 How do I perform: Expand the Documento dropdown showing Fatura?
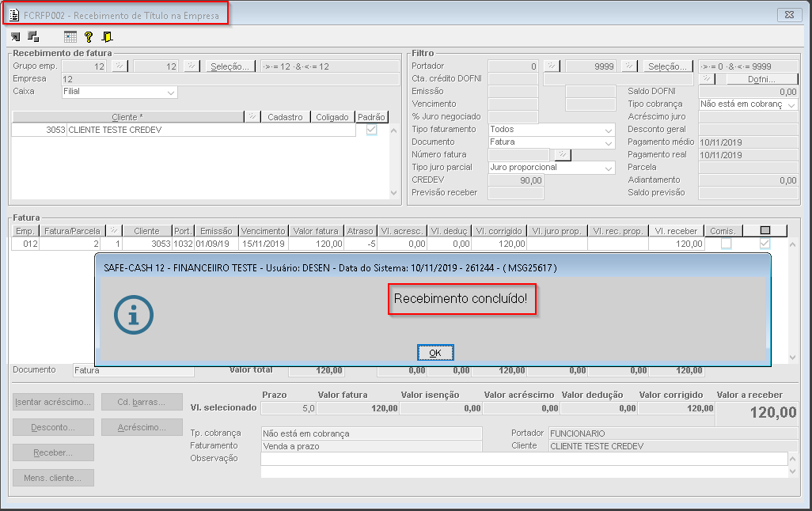pyautogui.click(x=609, y=142)
